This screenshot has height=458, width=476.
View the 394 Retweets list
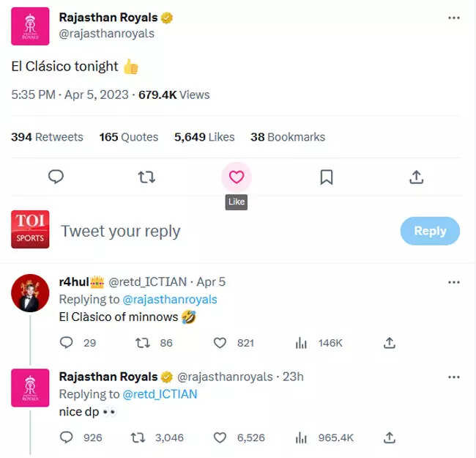pos(47,137)
